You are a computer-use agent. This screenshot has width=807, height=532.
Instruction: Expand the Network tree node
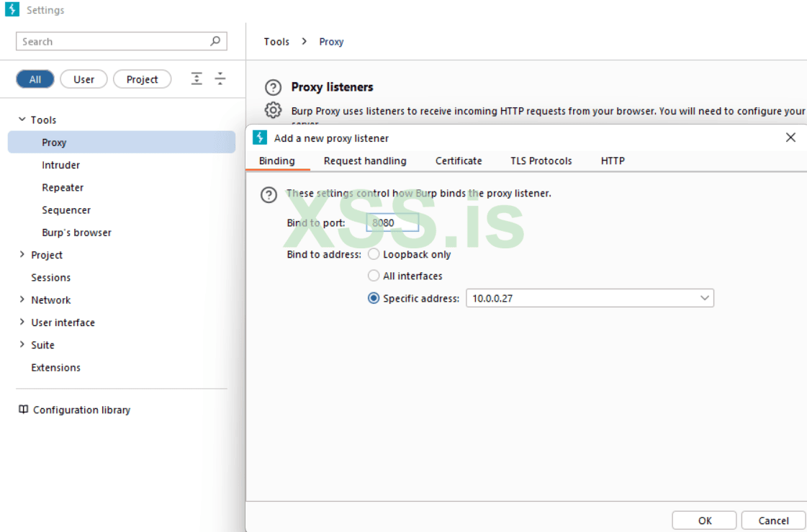pos(22,299)
